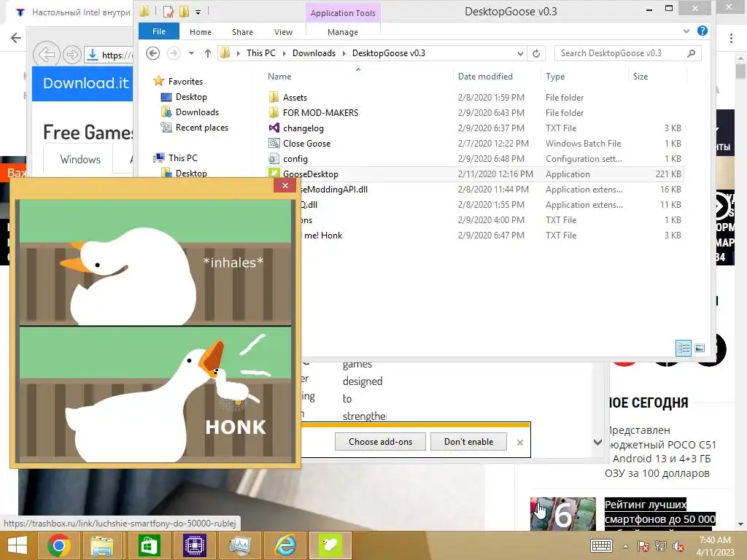747x560 pixels.
Task: Switch to the Share ribbon tab
Action: [242, 32]
